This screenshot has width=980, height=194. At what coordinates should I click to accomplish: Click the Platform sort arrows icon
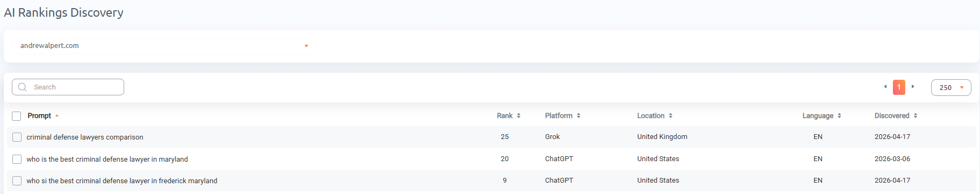pos(578,116)
